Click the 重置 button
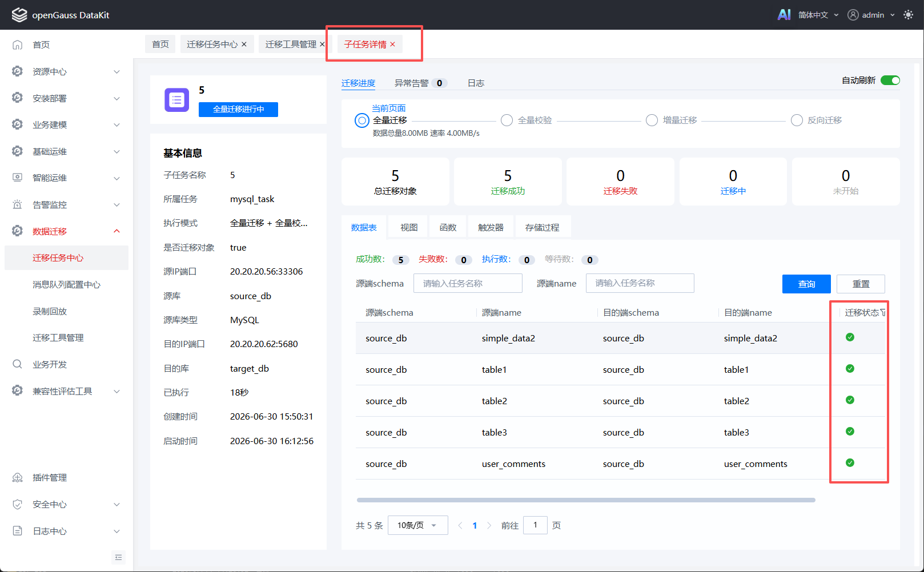Screen dimensions: 924x572 click(x=861, y=284)
